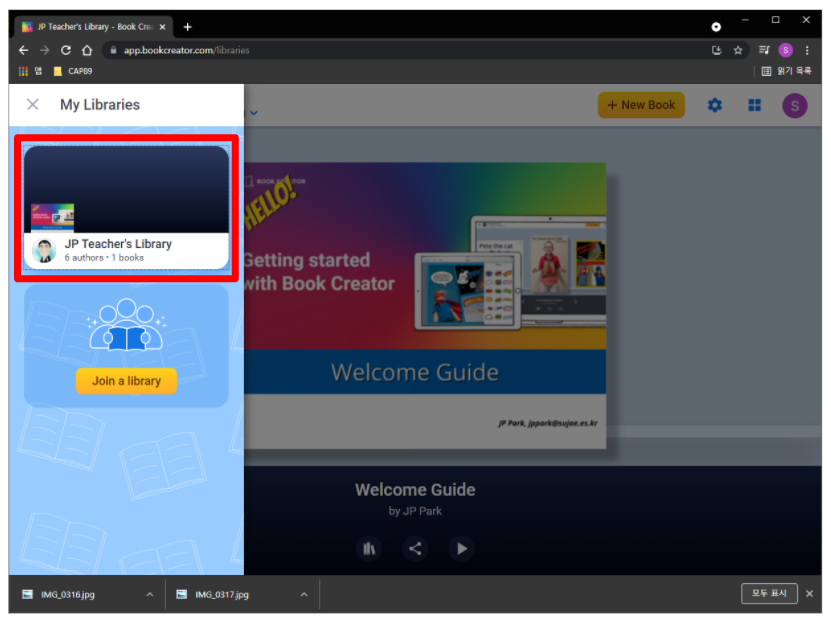The image size is (831, 620).
Task: Click the install app icon in address bar
Action: [x=717, y=50]
